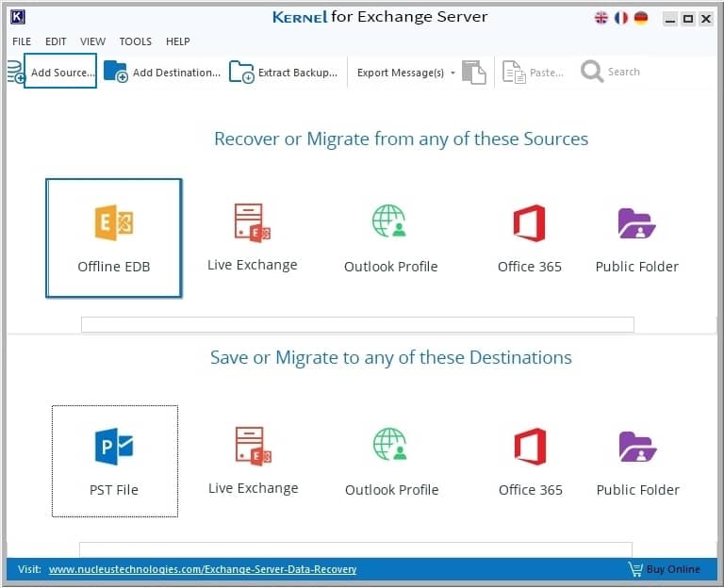
Task: Select Office 365 destination icon
Action: click(530, 447)
